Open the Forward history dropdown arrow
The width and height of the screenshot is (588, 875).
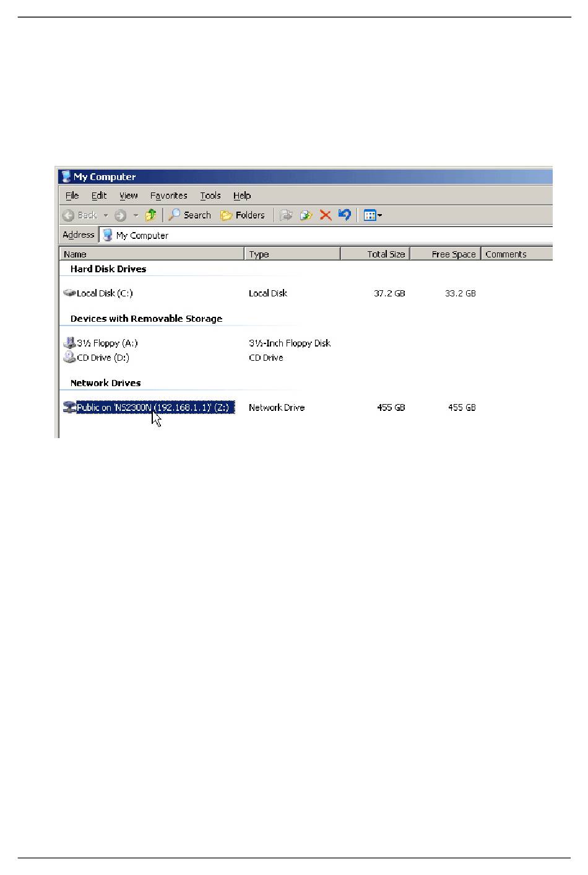(x=136, y=215)
